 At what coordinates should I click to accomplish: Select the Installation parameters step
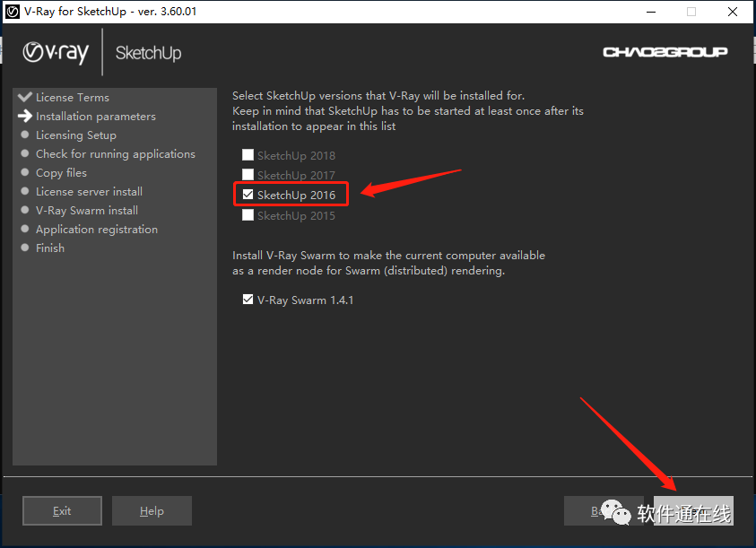tap(96, 117)
